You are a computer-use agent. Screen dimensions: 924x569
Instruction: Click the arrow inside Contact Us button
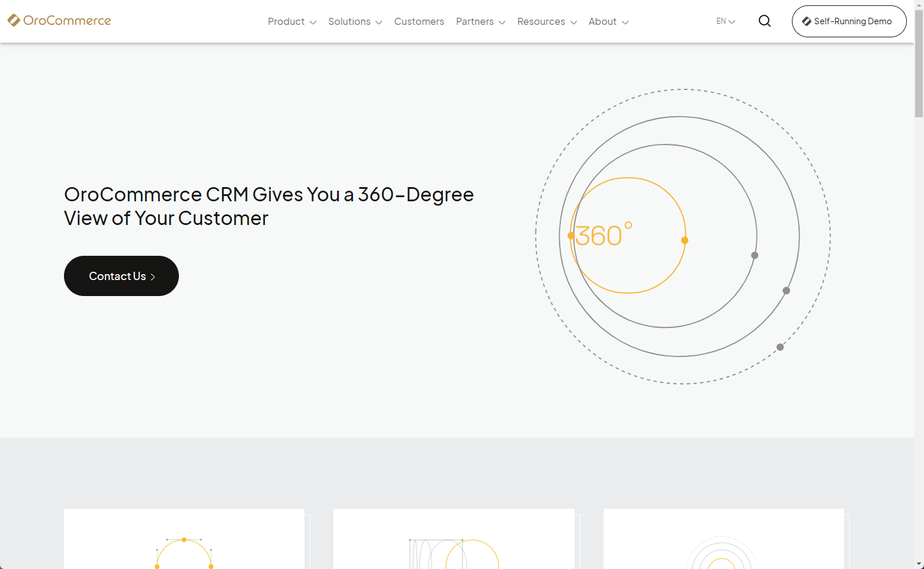coord(153,277)
